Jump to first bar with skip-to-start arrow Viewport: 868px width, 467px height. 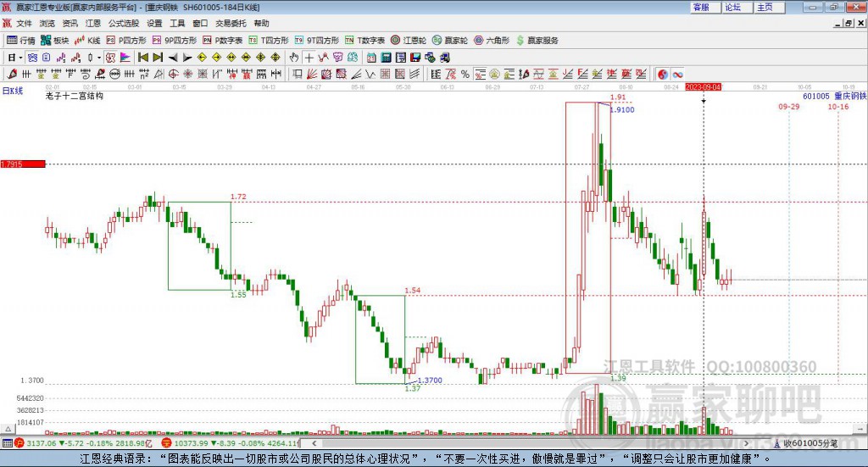pyautogui.click(x=142, y=58)
